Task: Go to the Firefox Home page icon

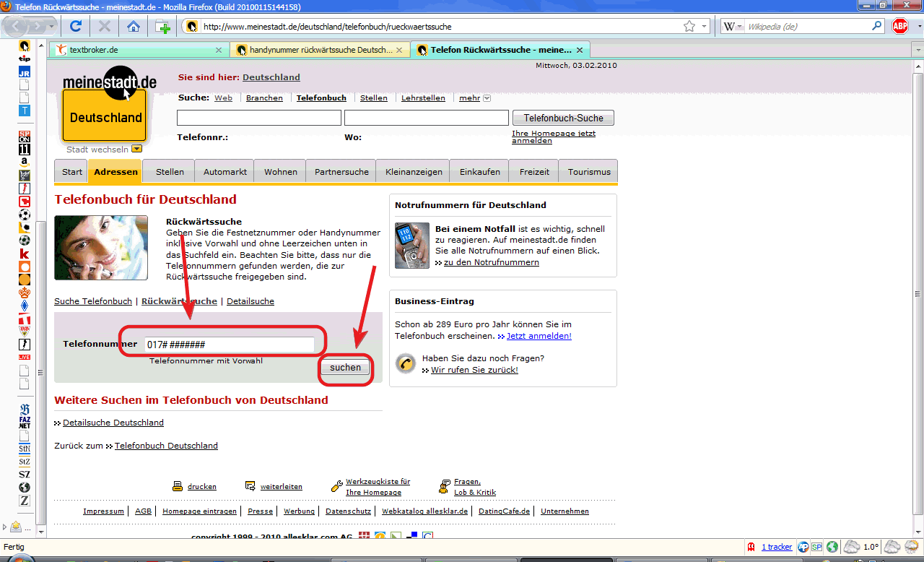Action: coord(134,27)
